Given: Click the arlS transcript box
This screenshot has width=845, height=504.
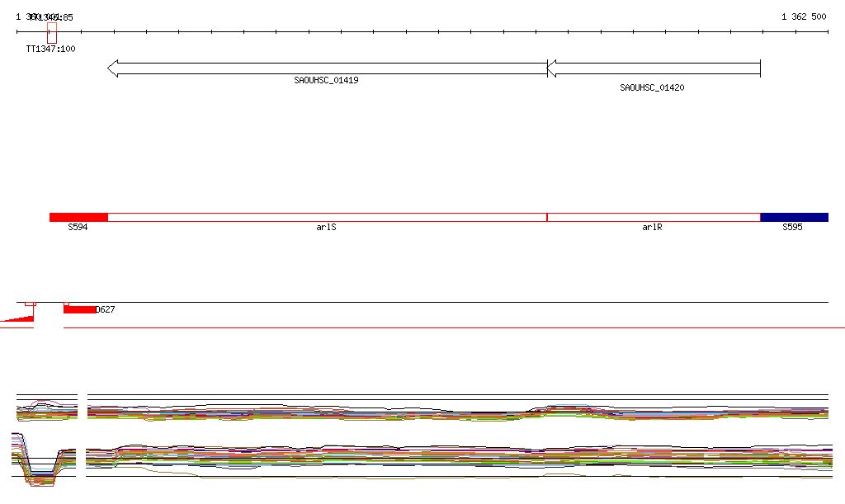Looking at the screenshot, I should (328, 218).
